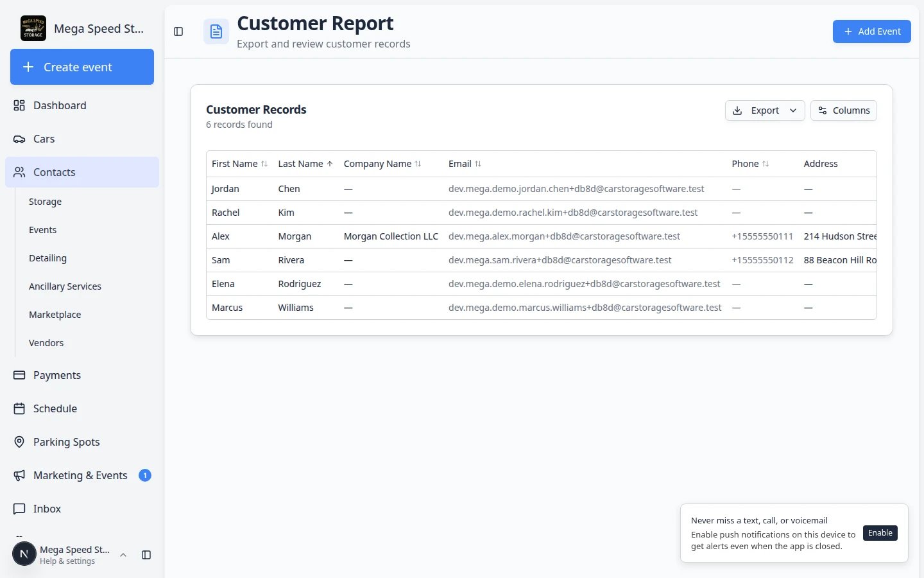Click the Rodriguez last name cell
The height and width of the screenshot is (578, 924).
tap(300, 284)
